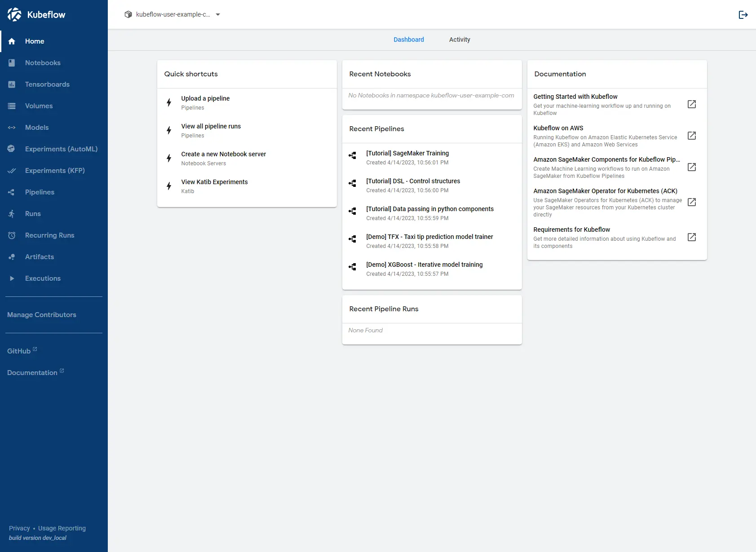Click Manage Contributors link
756x552 pixels.
pyautogui.click(x=42, y=315)
